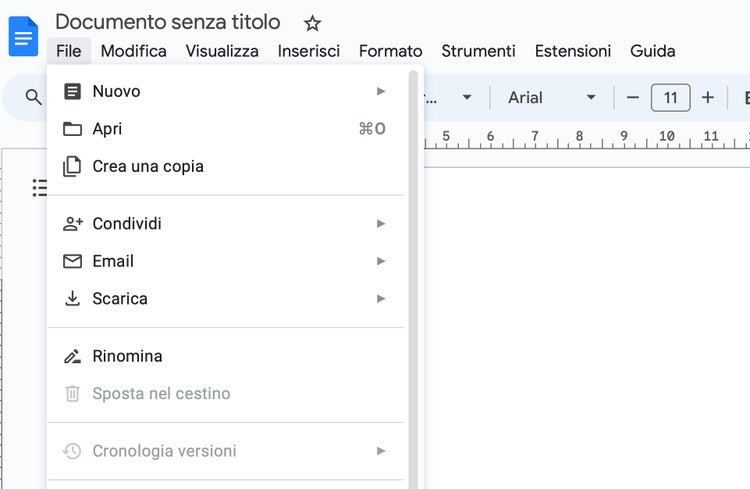
Task: Click the Rinomina pencil icon
Action: coord(72,356)
